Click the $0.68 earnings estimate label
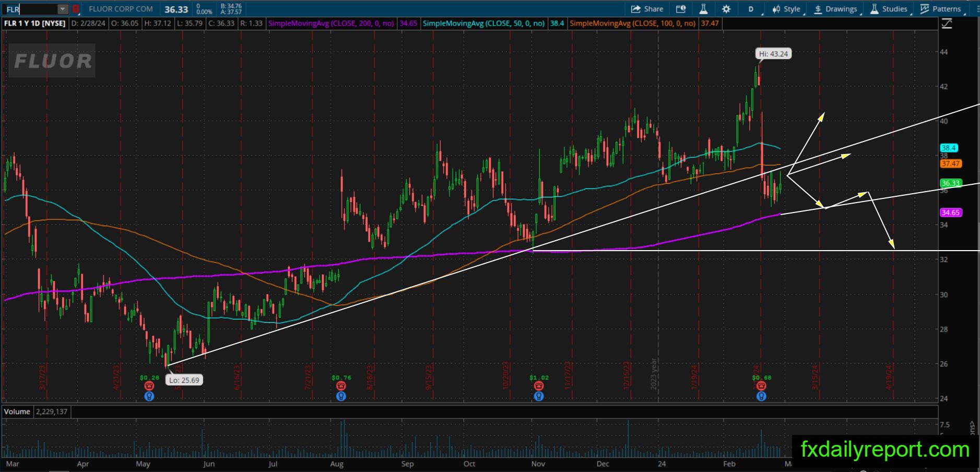 (x=761, y=377)
